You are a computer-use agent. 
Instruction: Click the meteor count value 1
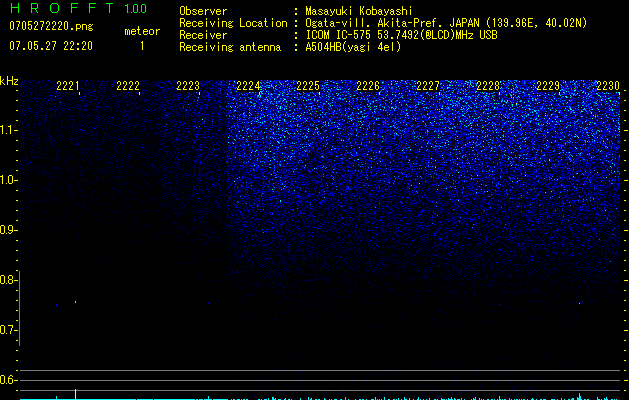click(x=142, y=46)
